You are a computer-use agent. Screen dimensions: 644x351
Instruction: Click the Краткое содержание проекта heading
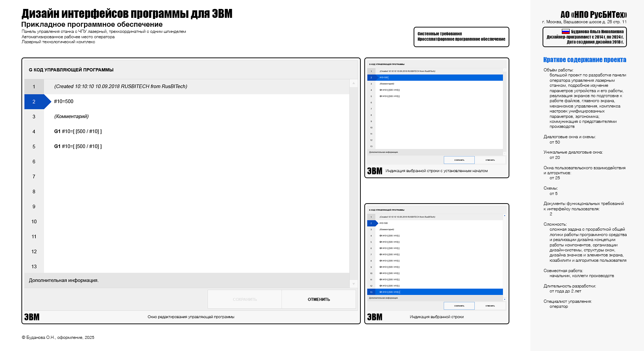click(584, 60)
